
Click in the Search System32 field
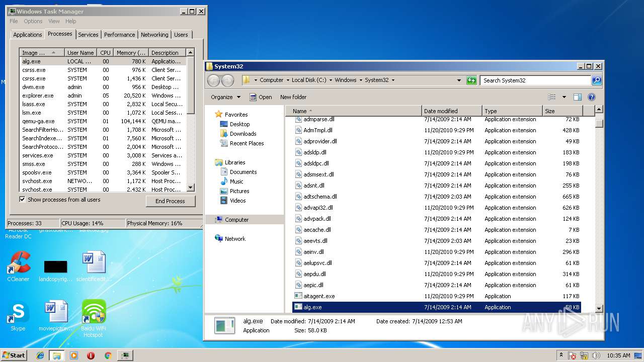[535, 80]
